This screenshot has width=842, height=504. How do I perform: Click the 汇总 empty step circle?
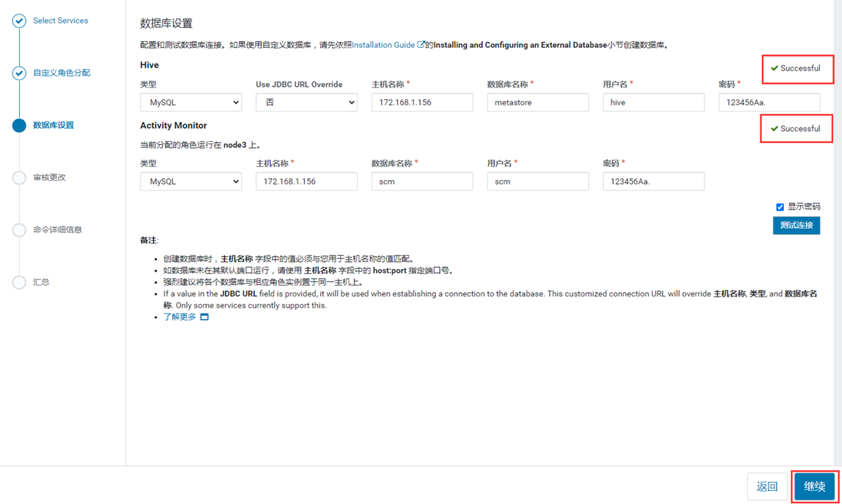(19, 283)
